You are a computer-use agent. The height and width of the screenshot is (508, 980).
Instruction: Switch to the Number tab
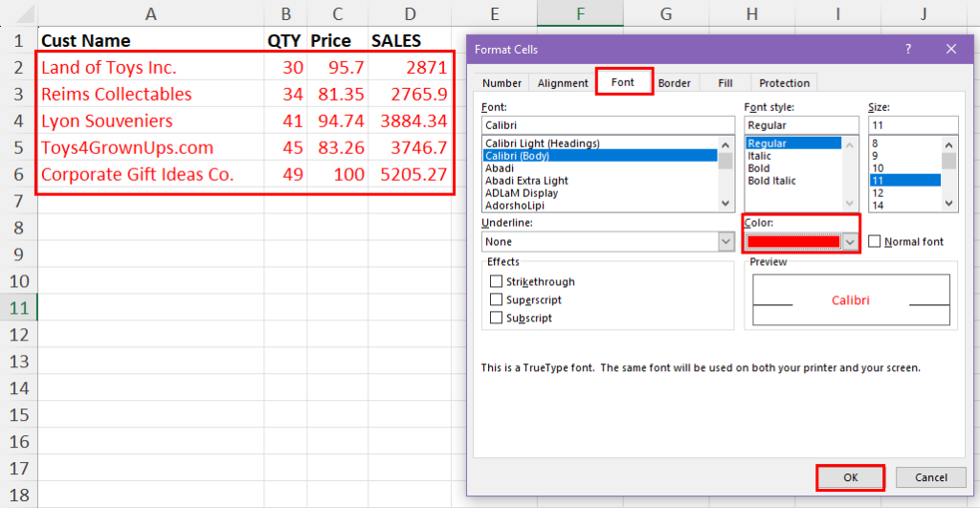501,83
